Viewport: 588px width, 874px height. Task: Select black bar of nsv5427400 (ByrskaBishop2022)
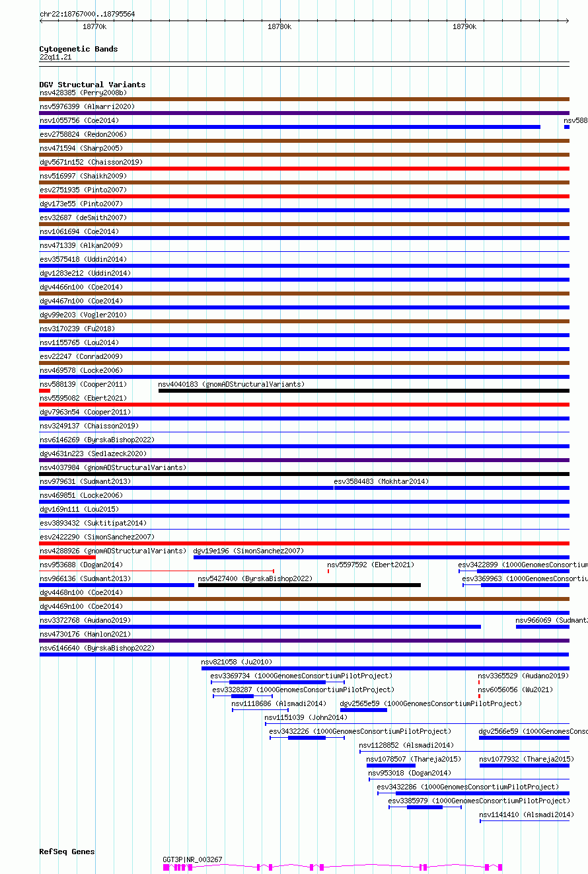click(309, 585)
